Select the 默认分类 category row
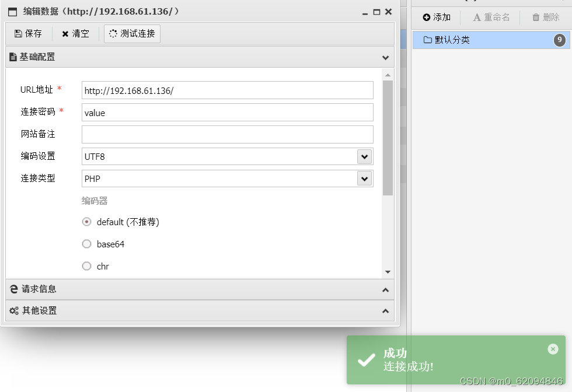Screen dimensions: 572x392 (x=491, y=40)
